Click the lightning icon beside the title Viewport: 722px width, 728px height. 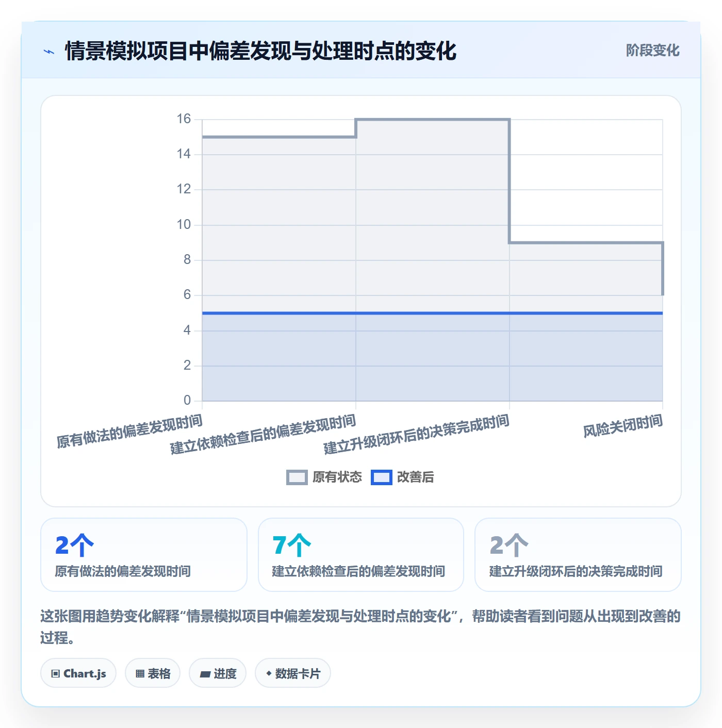[49, 52]
